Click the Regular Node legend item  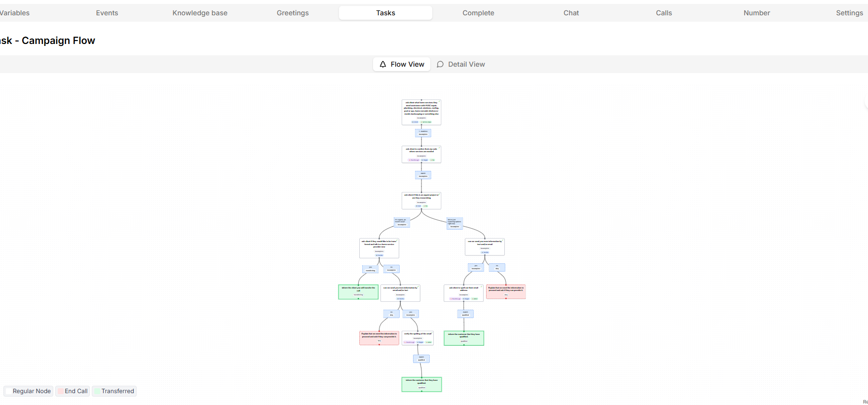pos(29,391)
